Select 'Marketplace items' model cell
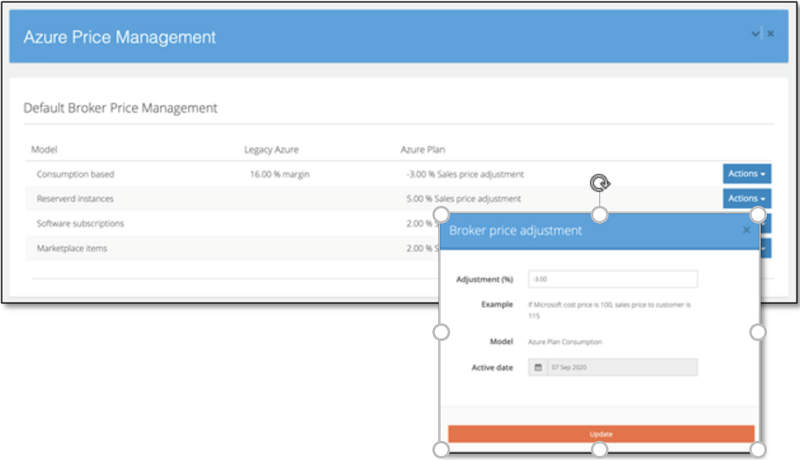The width and height of the screenshot is (800, 460). pyautogui.click(x=72, y=248)
